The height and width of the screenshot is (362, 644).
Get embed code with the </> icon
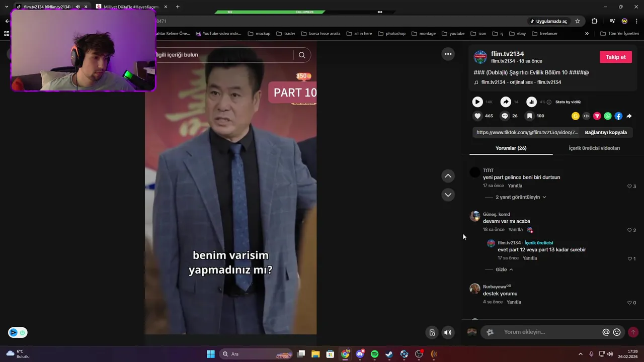point(586,116)
